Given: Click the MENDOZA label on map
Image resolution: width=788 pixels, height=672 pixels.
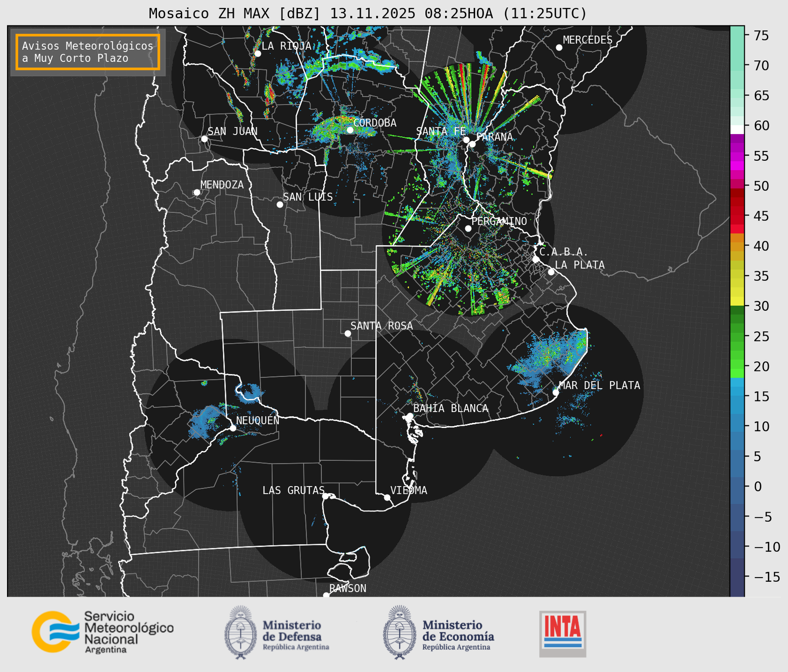Looking at the screenshot, I should 222,185.
